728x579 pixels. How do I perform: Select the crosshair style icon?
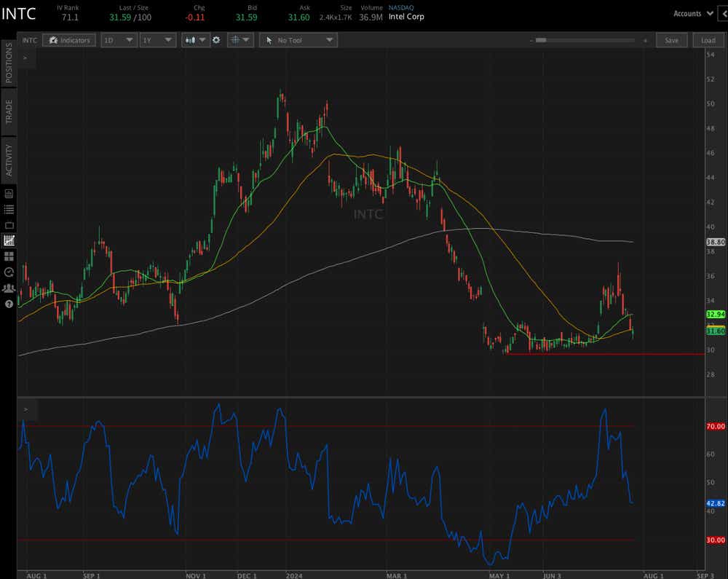(x=236, y=40)
